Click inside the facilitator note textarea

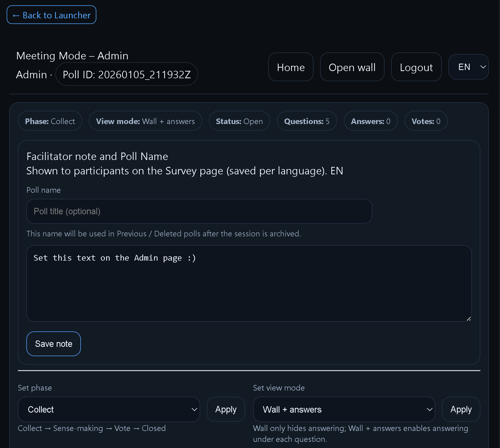click(x=249, y=283)
